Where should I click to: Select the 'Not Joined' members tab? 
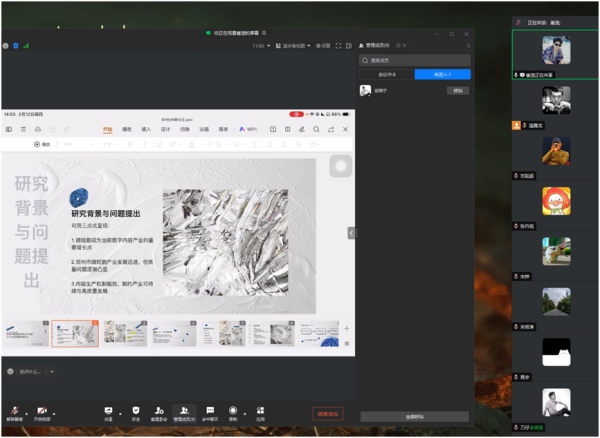click(441, 74)
